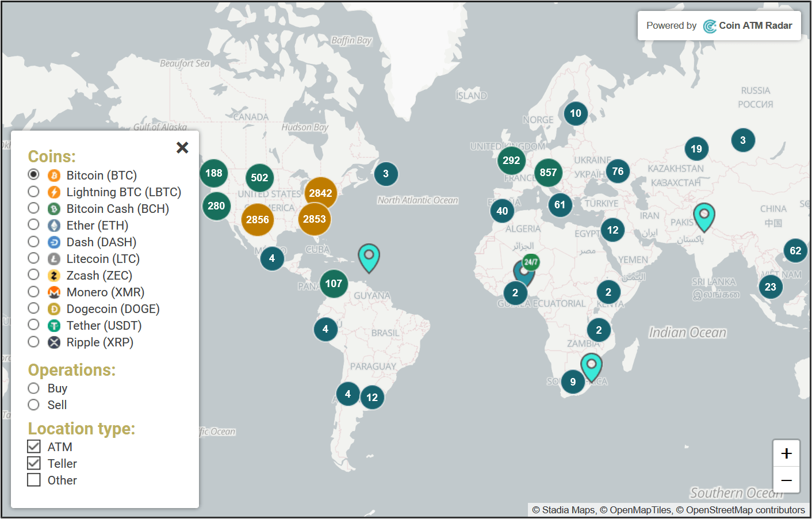This screenshot has width=812, height=519.
Task: Open the 62 cluster near China
Action: [795, 251]
